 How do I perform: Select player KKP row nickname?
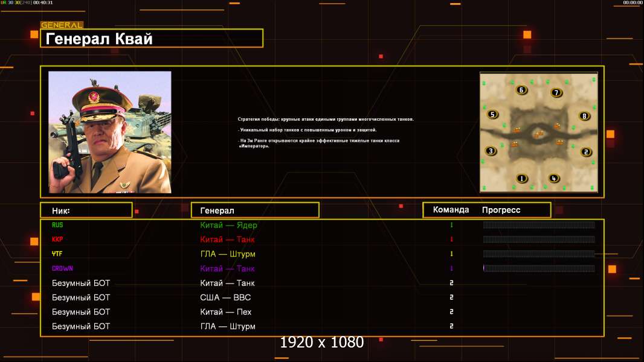(57, 240)
